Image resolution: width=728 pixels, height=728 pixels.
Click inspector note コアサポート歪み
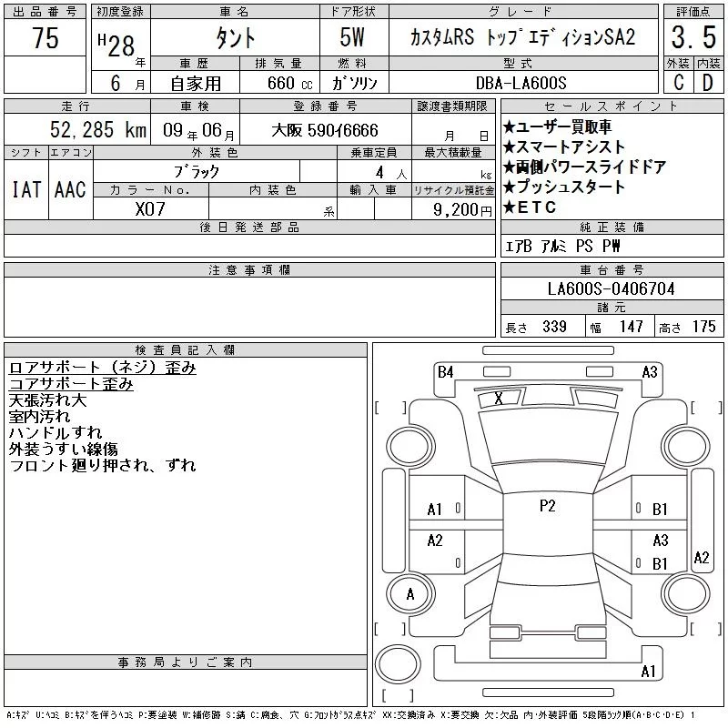[71, 384]
